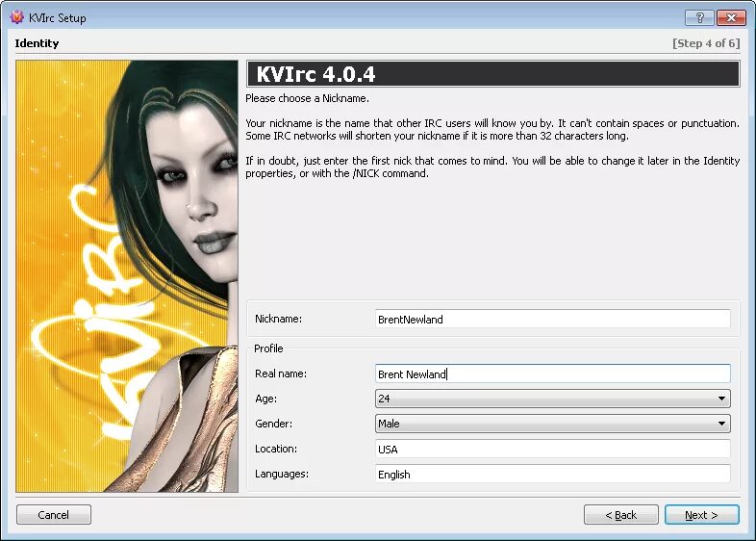Click the Location input field
Image resolution: width=756 pixels, height=541 pixels.
[552, 449]
